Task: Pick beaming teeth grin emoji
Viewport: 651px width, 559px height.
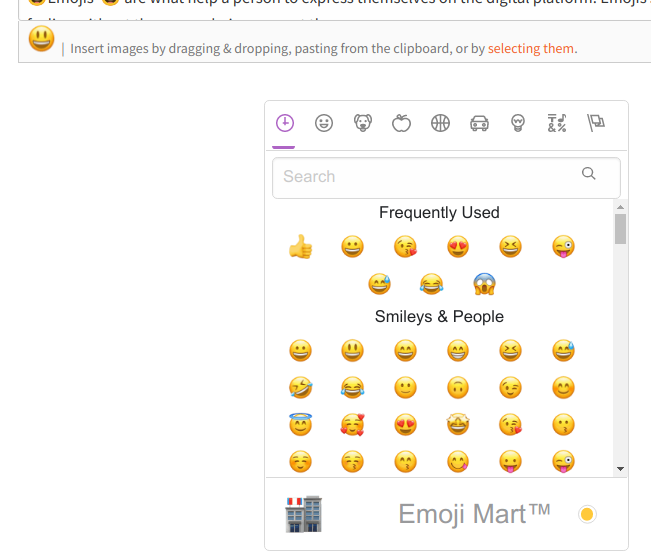Action: click(x=458, y=351)
